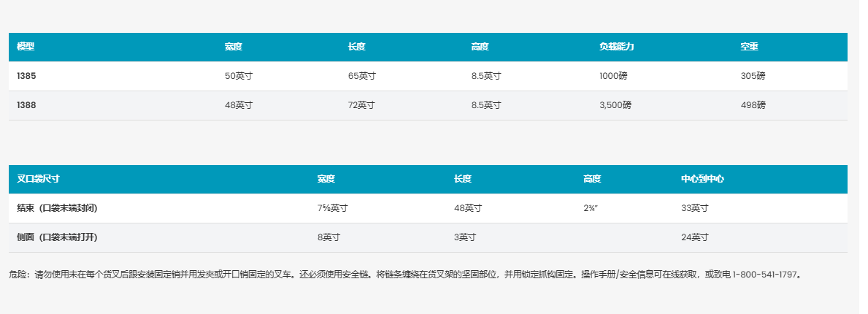Viewport: 868px width, 314px height.
Task: Select model 1385 in the first table
Action: tap(26, 76)
